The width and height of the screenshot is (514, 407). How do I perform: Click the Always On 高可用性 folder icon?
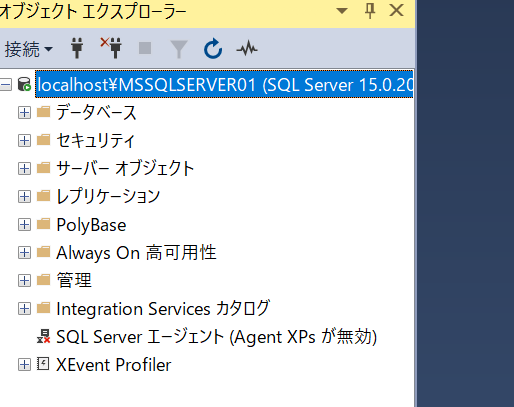[x=43, y=252]
